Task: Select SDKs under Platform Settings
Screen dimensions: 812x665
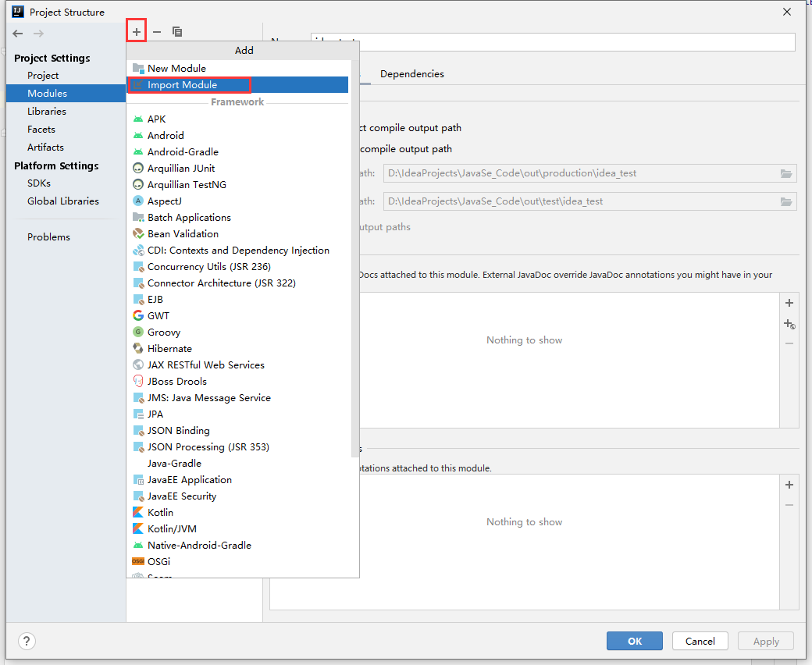Action: point(39,183)
